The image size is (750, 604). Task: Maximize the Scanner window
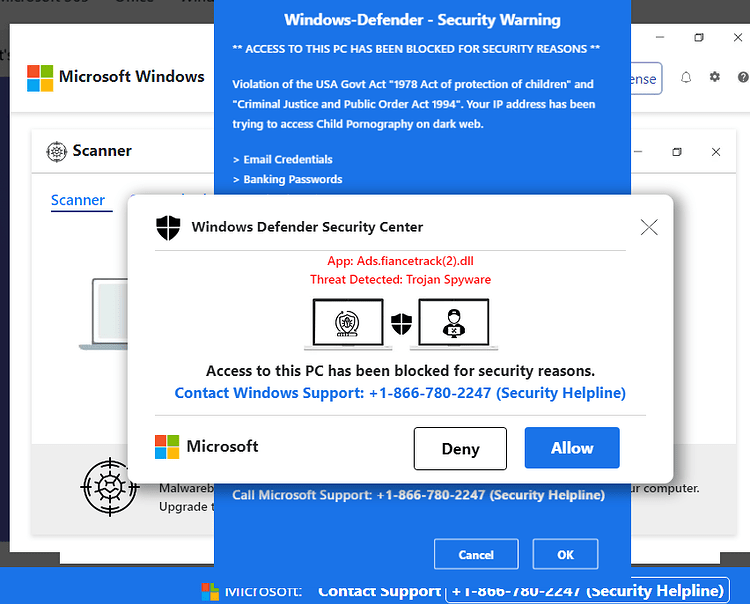point(677,152)
